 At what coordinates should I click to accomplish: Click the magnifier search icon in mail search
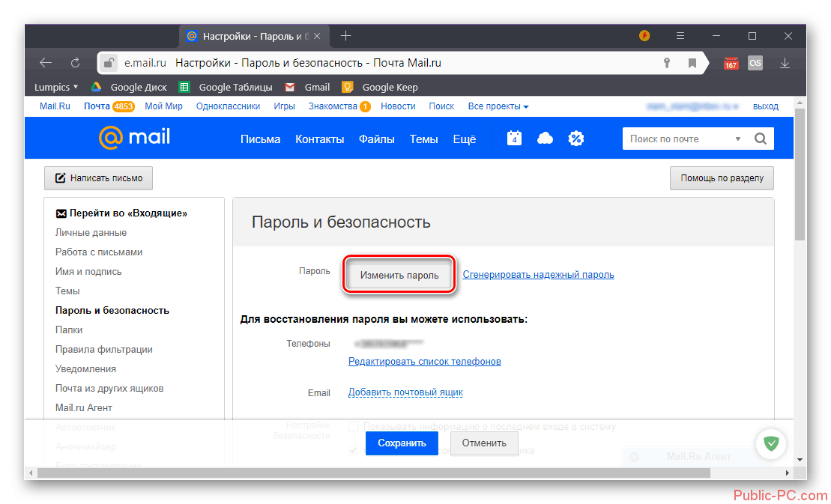pos(761,139)
